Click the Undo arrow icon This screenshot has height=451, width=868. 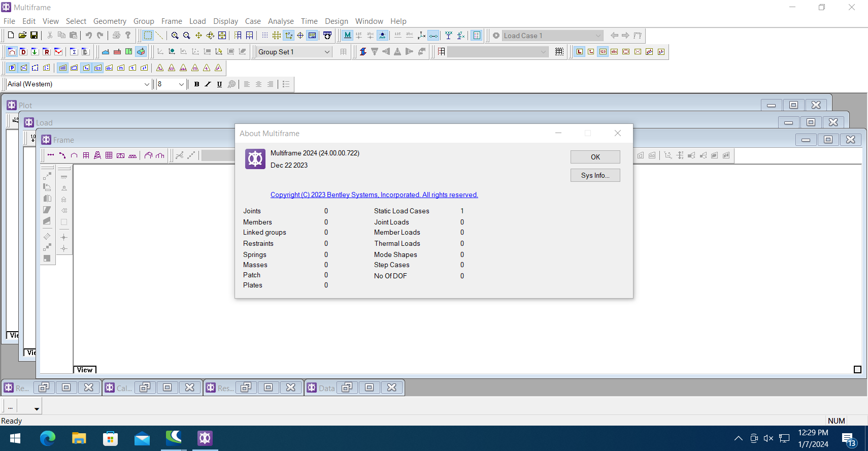(89, 35)
